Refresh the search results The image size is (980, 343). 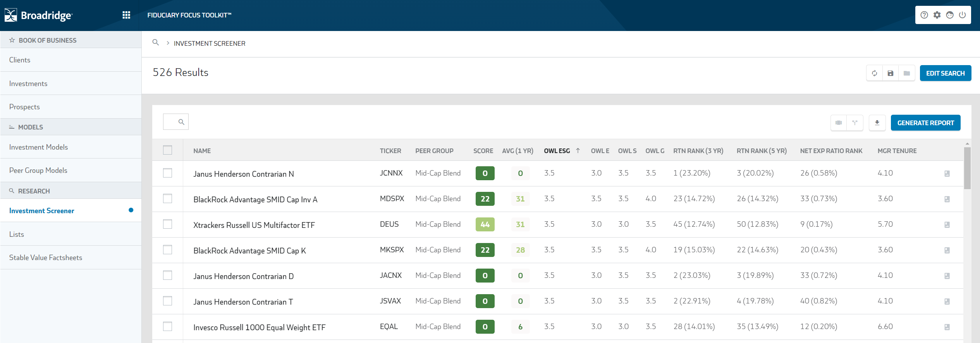875,73
